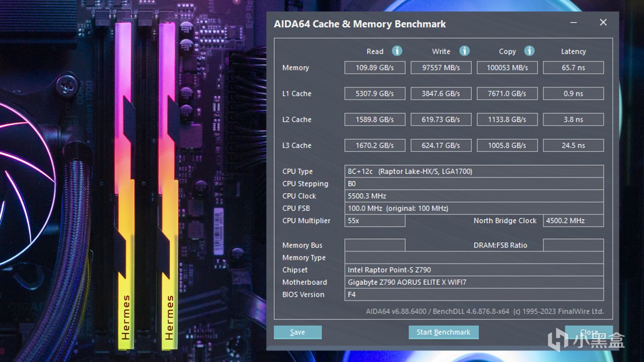The image size is (644, 362).
Task: Click the CPU Clock value "5500.3 MHz"
Action: (x=474, y=196)
